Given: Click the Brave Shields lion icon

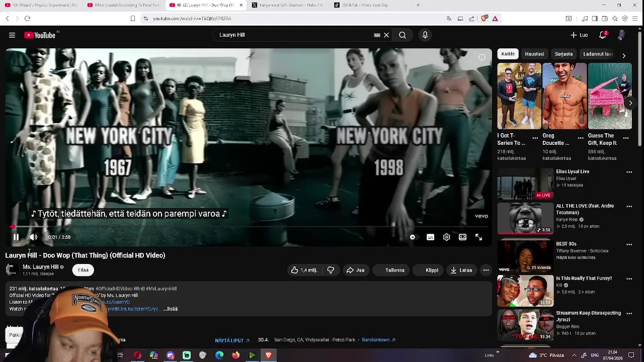Looking at the screenshot, I should point(484,19).
